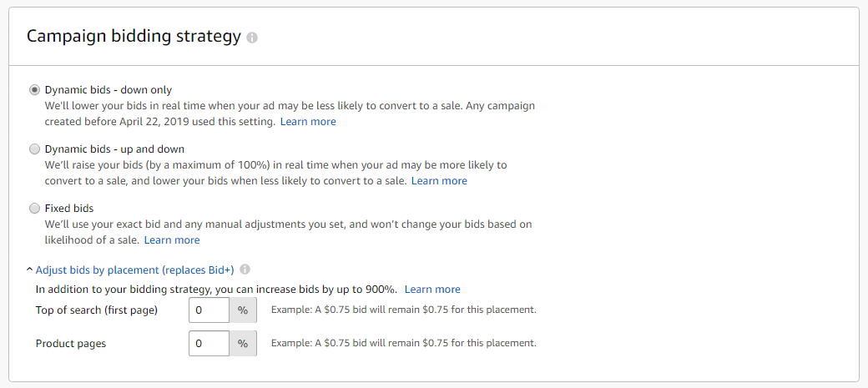Image resolution: width=868 pixels, height=388 pixels.
Task: Open Learn more link under Fixed bids
Action: click(172, 240)
